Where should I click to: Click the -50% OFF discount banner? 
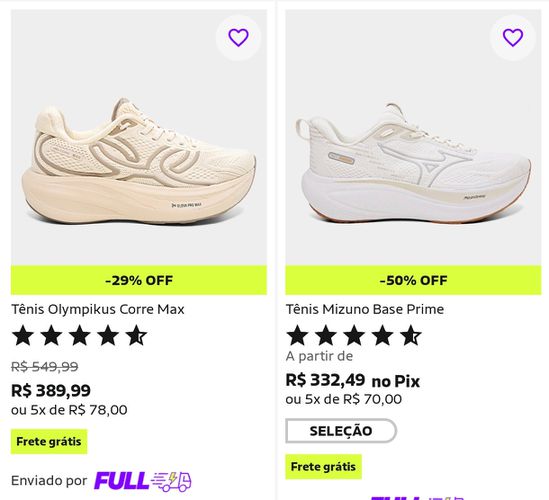tap(413, 280)
